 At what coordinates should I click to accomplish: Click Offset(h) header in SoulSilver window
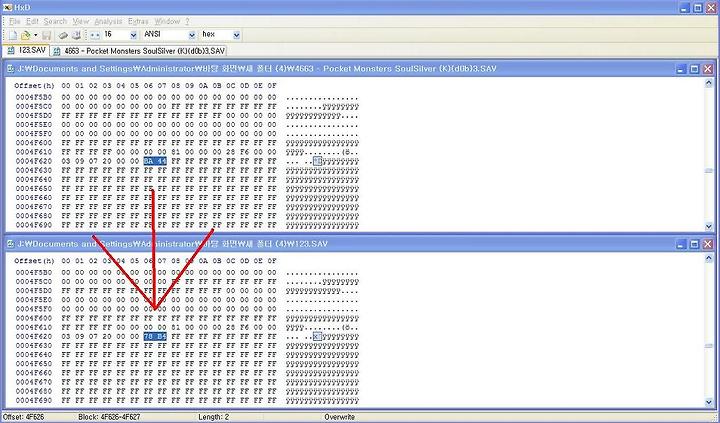click(x=34, y=86)
